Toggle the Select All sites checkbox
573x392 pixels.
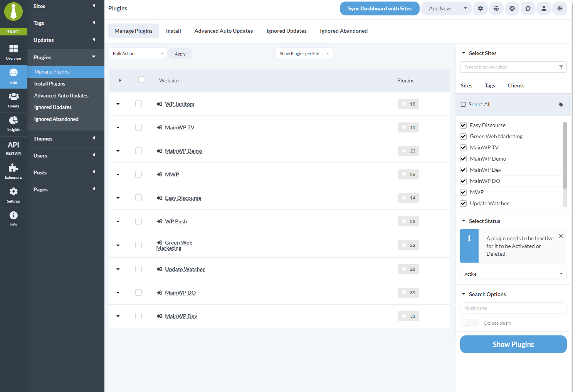click(x=463, y=104)
